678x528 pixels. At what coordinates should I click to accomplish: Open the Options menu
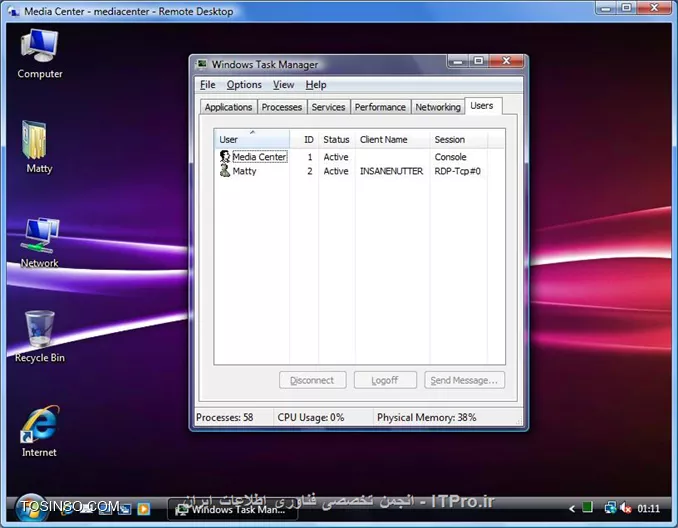click(x=244, y=85)
